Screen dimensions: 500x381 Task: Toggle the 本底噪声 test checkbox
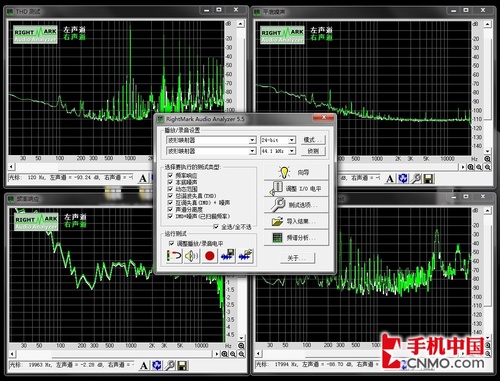pyautogui.click(x=170, y=182)
